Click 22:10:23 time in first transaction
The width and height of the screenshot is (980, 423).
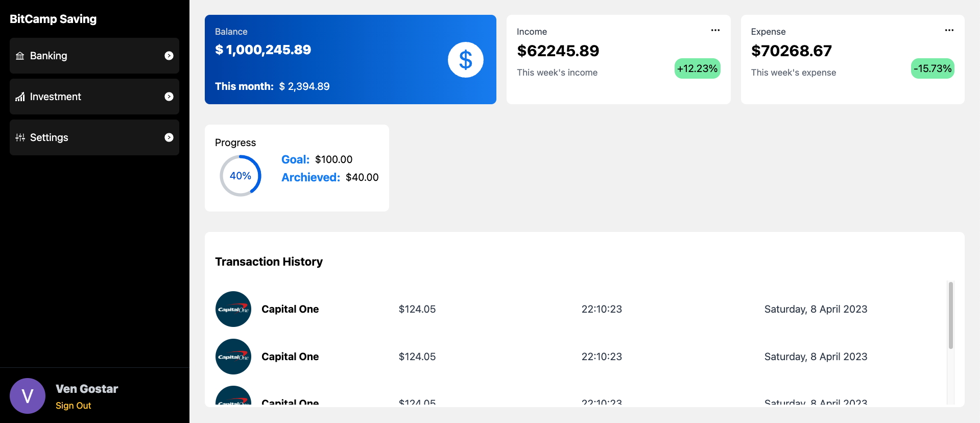click(602, 309)
